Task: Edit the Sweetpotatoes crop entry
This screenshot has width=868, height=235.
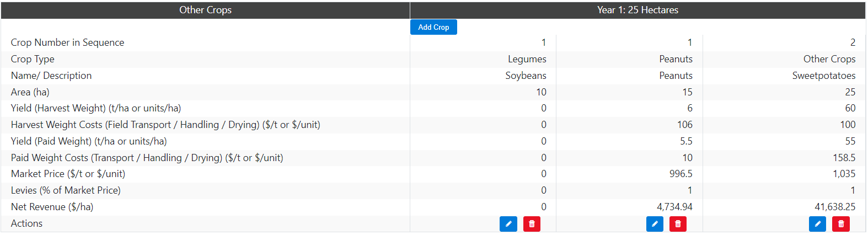Action: [x=817, y=224]
